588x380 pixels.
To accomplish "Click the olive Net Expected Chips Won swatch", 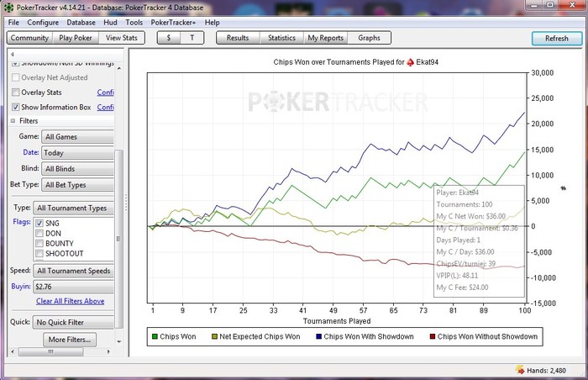I will click(x=214, y=336).
